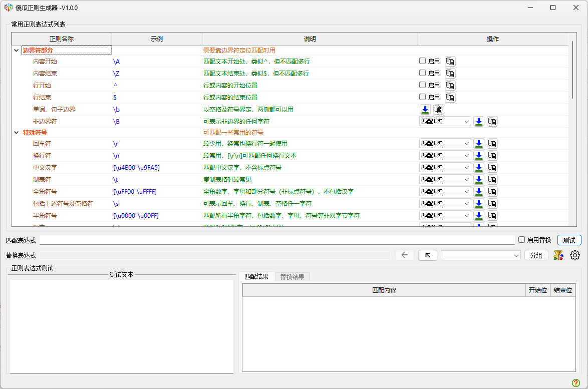Viewport: 588px width, 389px height.
Task: Open help via the green question mark icon
Action: click(575, 382)
